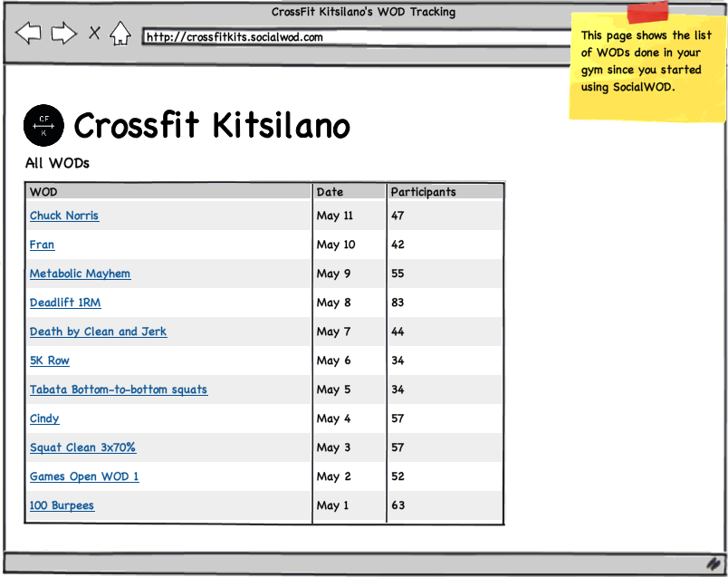Open the Deadlift 1RM link

(x=65, y=303)
